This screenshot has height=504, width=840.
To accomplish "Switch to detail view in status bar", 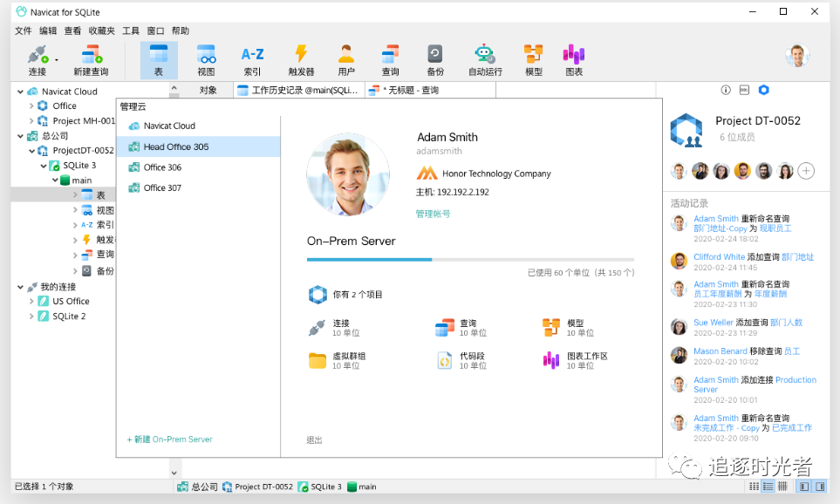I will tap(768, 487).
